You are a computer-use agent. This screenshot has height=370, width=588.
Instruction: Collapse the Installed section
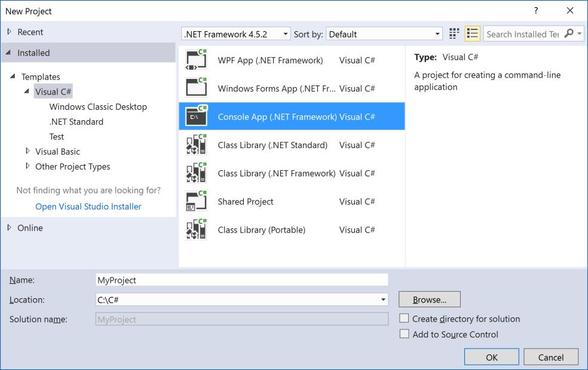[x=8, y=53]
